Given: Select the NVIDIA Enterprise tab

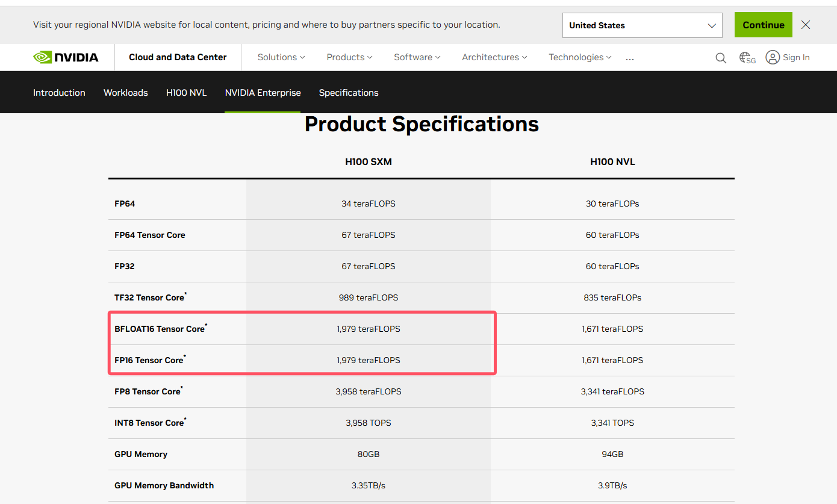Looking at the screenshot, I should (263, 93).
